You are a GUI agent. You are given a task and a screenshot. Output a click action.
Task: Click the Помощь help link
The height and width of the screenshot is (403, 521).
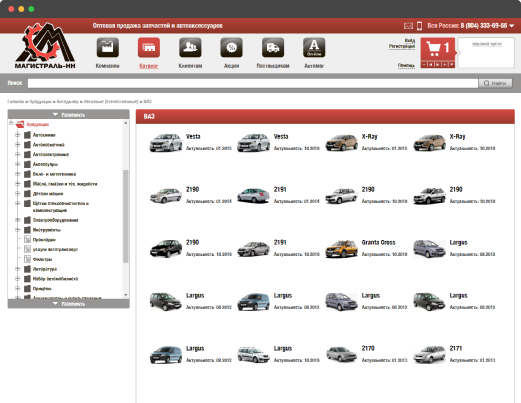(406, 65)
